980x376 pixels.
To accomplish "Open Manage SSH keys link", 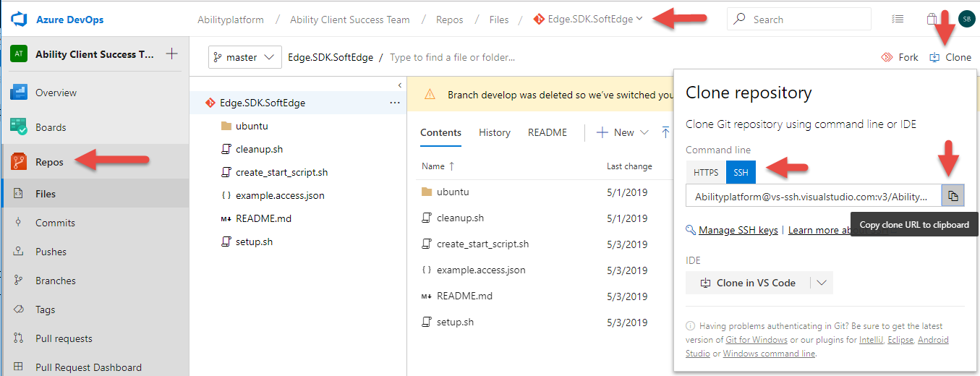I will tap(738, 230).
